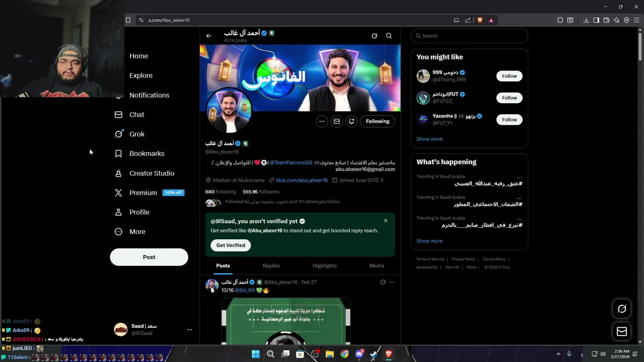Open account switcher dots next to @9lSaad
The image size is (644, 362).
[190, 330]
